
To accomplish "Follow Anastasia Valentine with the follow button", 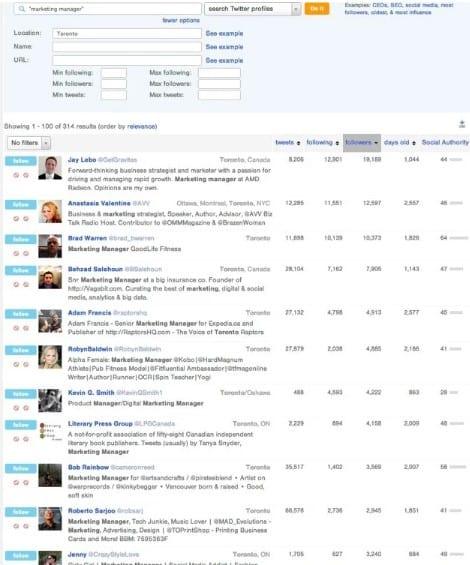I will 21,205.
